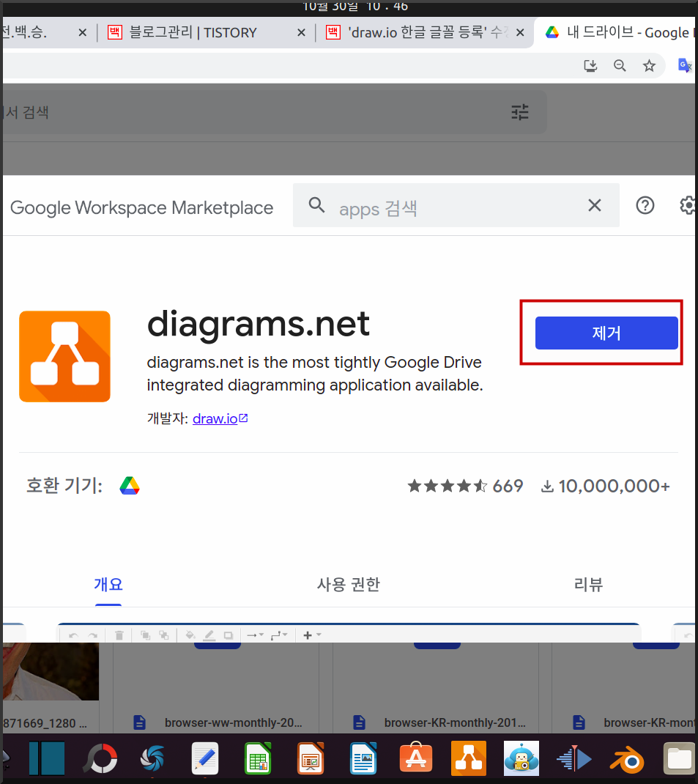Launch LibreOffice Impress from the dock
698x784 pixels.
pyautogui.click(x=311, y=758)
